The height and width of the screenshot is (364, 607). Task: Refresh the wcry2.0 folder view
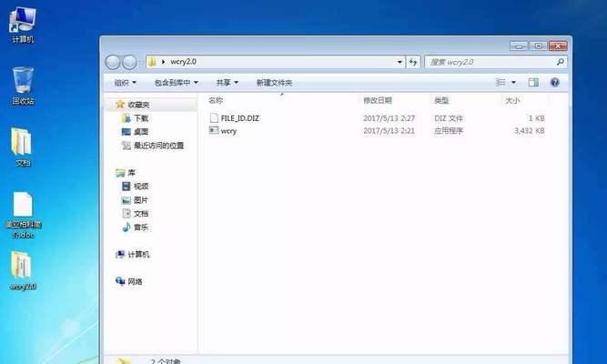coord(413,62)
